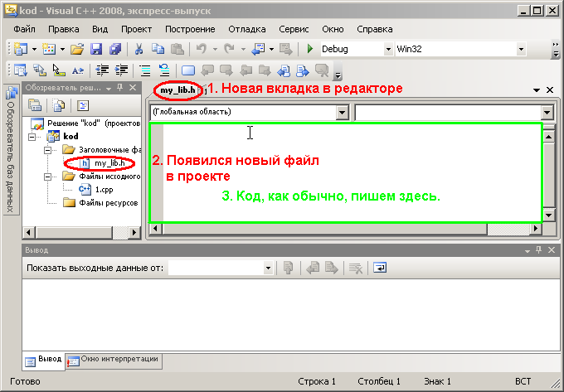Switch to the my_lib.h editor tab
This screenshot has width=564, height=392.
tap(177, 90)
